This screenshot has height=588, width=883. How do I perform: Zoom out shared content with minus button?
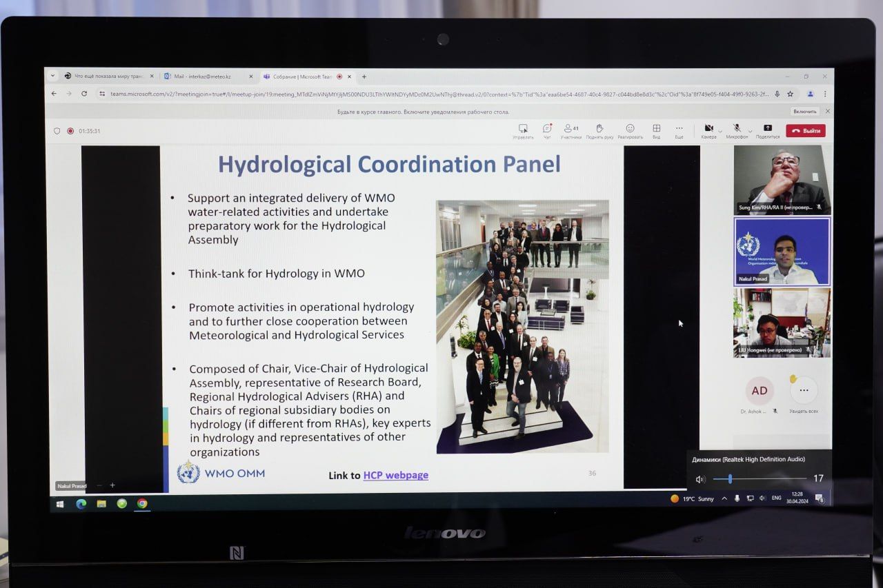click(99, 485)
